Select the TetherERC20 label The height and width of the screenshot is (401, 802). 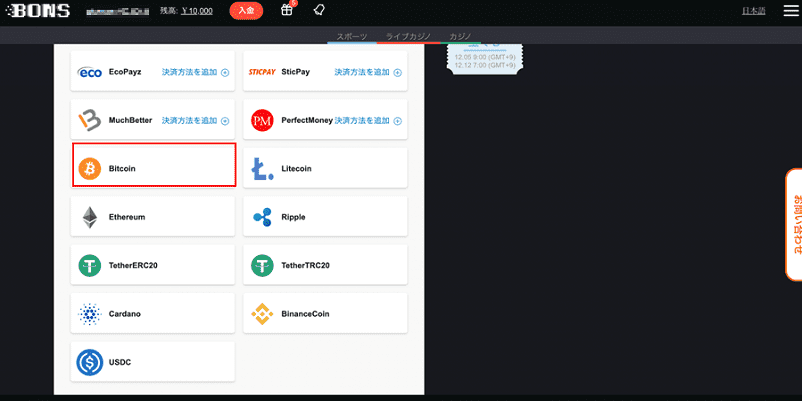tap(133, 266)
